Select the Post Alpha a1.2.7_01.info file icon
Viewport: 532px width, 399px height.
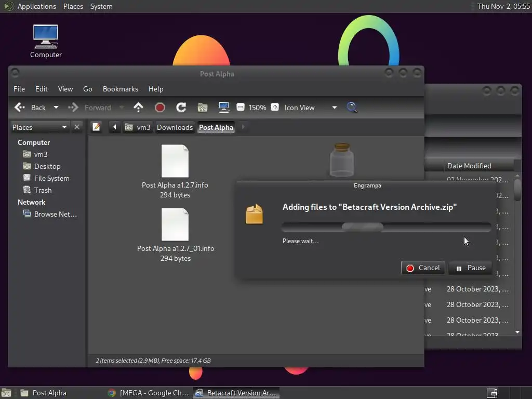[x=175, y=224]
